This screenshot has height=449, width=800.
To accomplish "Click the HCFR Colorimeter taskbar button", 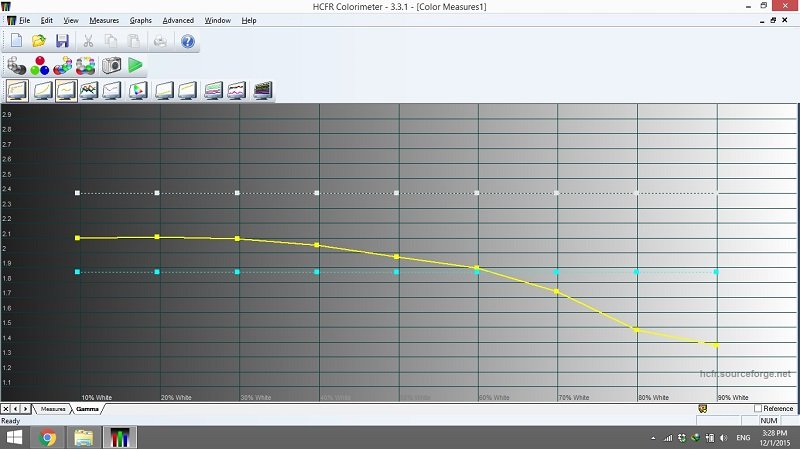I will coord(120,438).
